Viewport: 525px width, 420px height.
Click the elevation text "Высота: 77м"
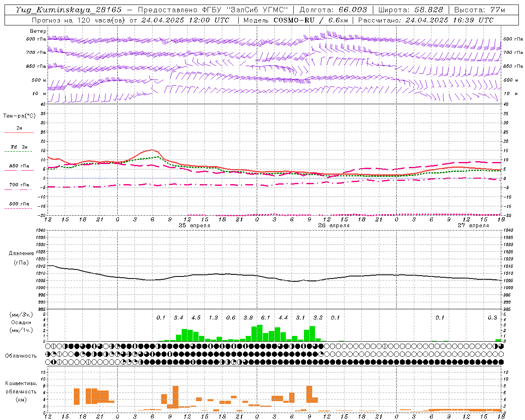click(479, 10)
